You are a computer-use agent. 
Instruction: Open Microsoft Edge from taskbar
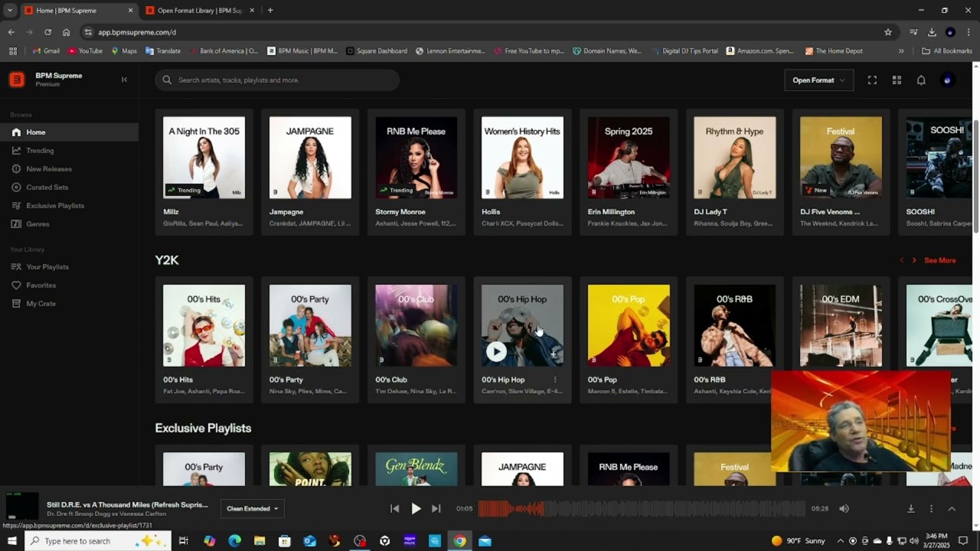tap(234, 541)
